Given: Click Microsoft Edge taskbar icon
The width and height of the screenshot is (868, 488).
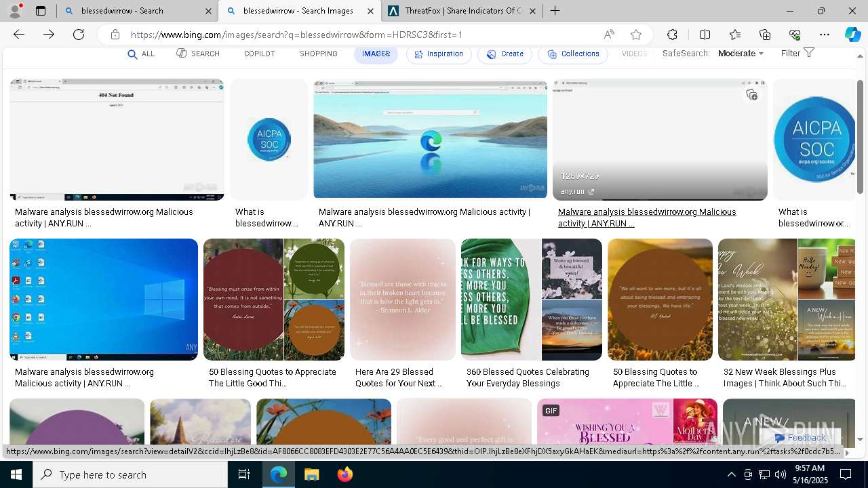Looking at the screenshot, I should pyautogui.click(x=279, y=474).
